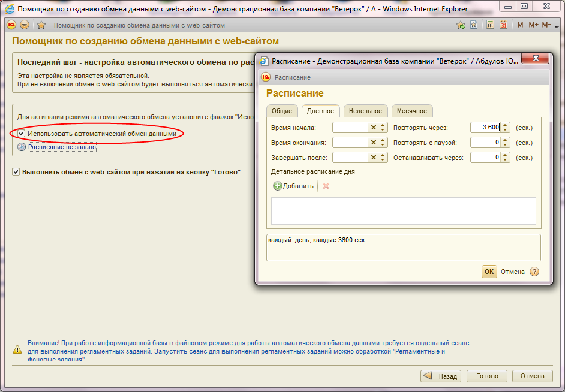The image size is (565, 392).
Task: Open the 1C main menu icon in the main toolbar
Action: [x=11, y=25]
